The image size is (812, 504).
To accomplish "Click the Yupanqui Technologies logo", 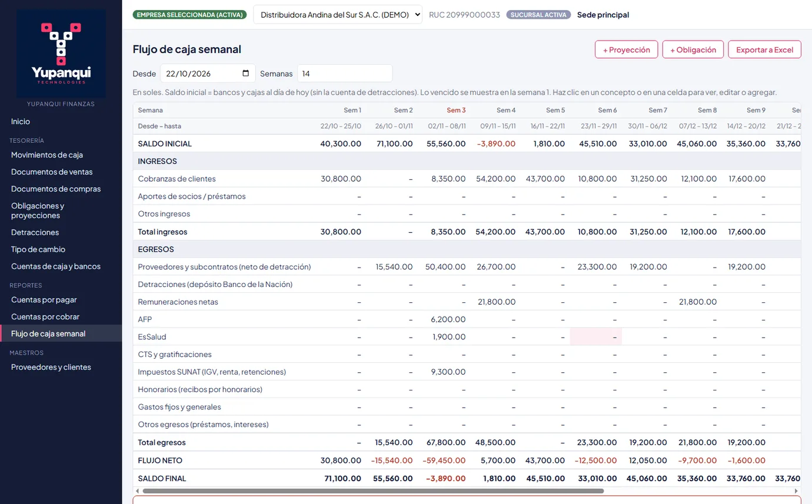I will click(x=61, y=54).
